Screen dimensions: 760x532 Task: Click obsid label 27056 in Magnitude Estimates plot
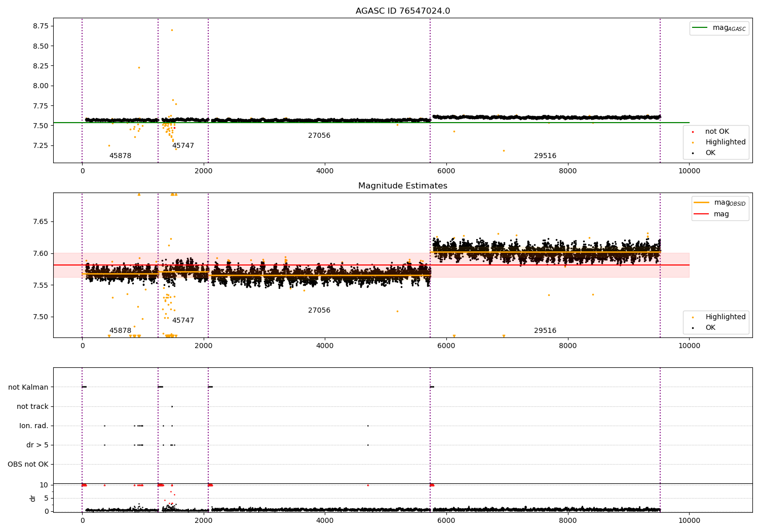click(x=319, y=311)
